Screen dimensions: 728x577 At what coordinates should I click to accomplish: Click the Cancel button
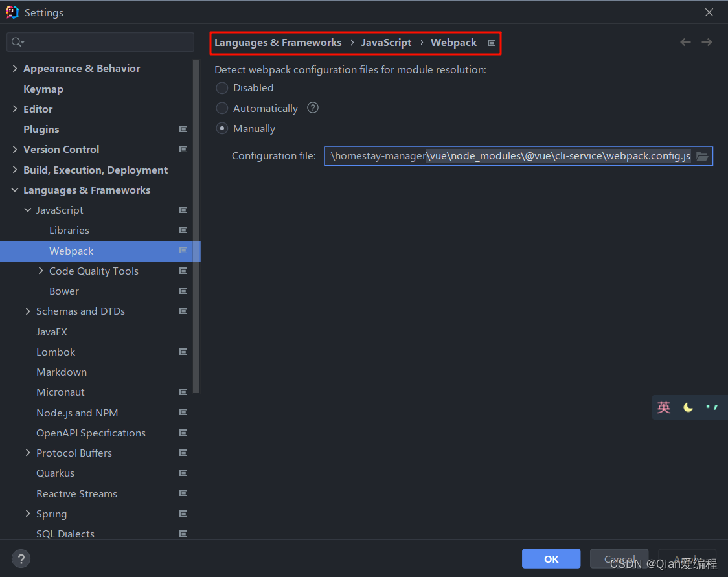619,558
